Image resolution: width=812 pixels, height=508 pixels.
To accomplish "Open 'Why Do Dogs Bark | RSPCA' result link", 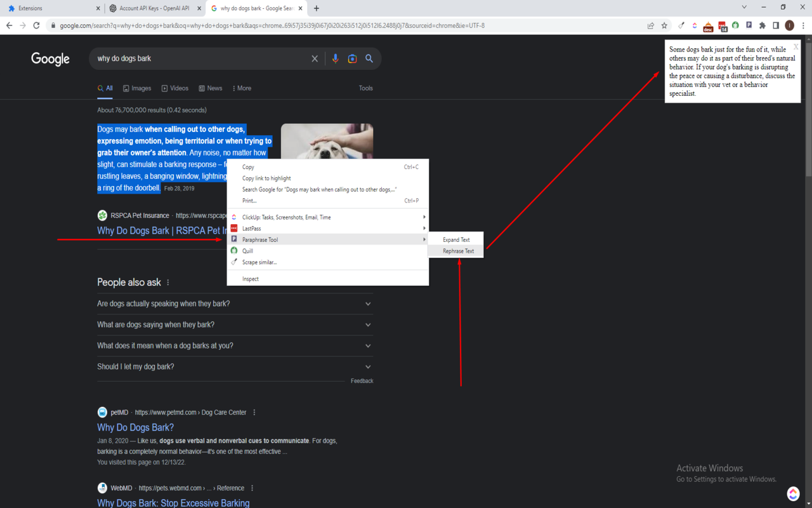I will tap(162, 231).
